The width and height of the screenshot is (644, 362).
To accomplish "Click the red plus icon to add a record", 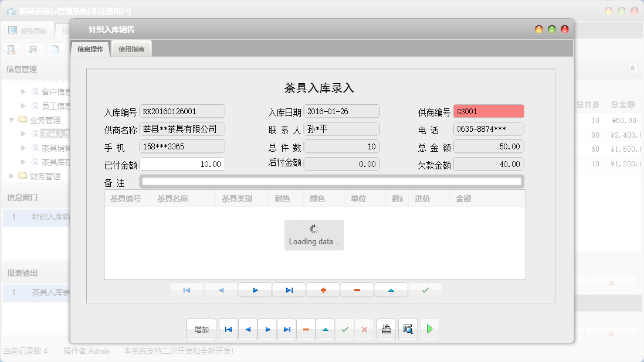I will (x=323, y=289).
